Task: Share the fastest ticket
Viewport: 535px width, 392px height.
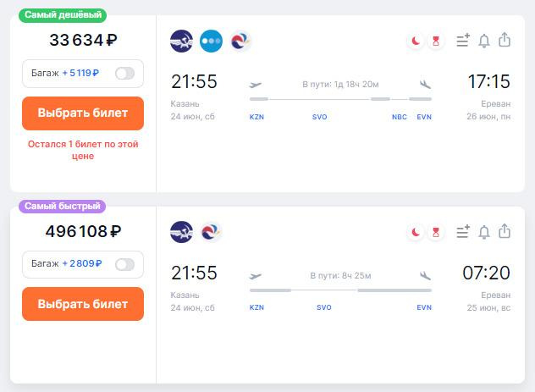Action: [x=505, y=231]
